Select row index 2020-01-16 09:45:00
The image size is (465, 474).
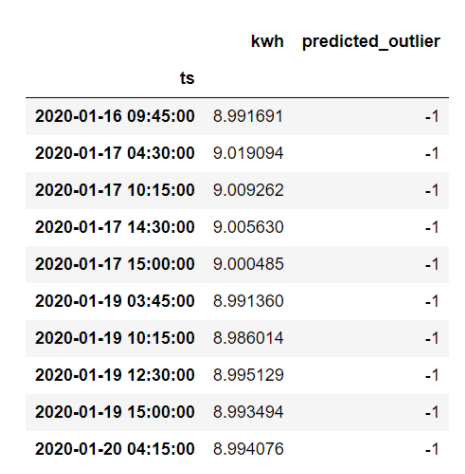(x=115, y=116)
